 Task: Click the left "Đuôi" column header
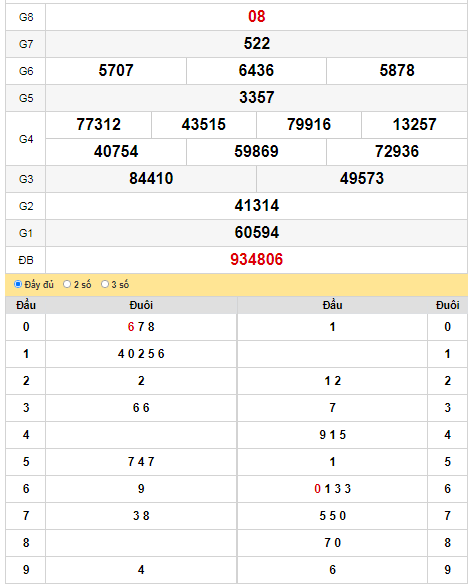141,305
